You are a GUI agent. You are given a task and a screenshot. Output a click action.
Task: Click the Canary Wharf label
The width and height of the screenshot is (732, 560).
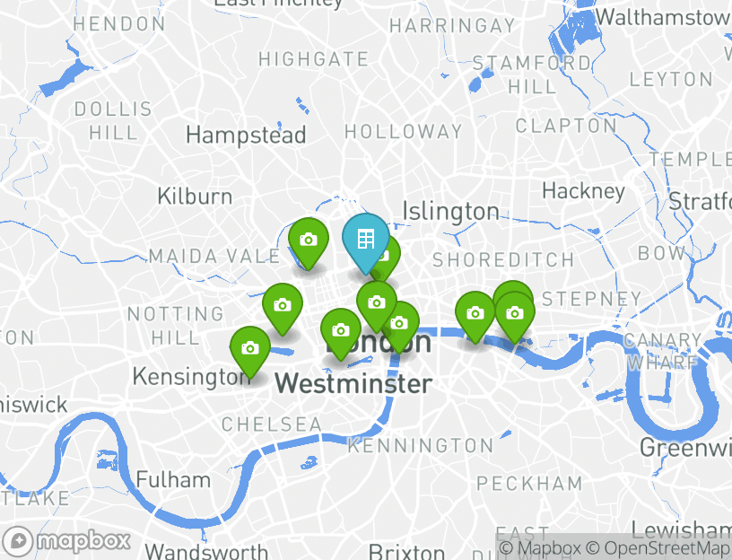(662, 351)
